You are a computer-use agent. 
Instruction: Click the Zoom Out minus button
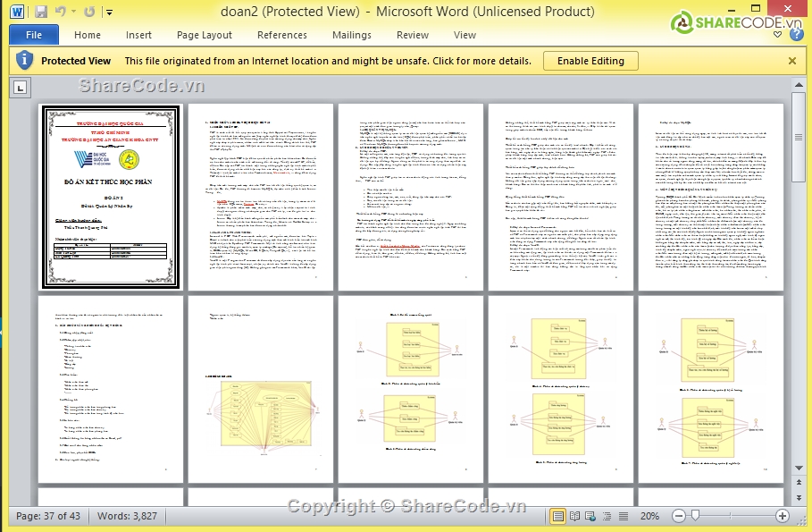(679, 516)
